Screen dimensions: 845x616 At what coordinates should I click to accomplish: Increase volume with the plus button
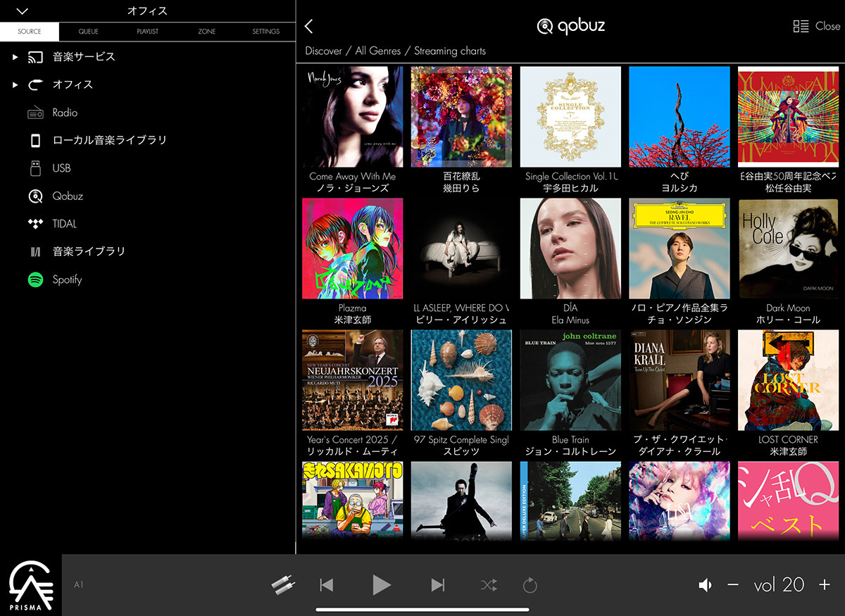click(x=825, y=585)
